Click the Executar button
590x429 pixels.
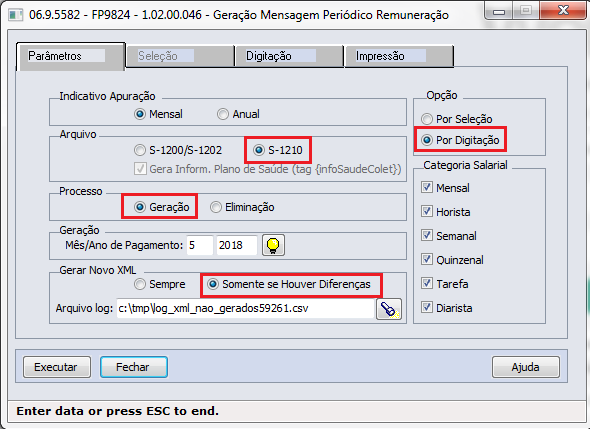(x=57, y=367)
